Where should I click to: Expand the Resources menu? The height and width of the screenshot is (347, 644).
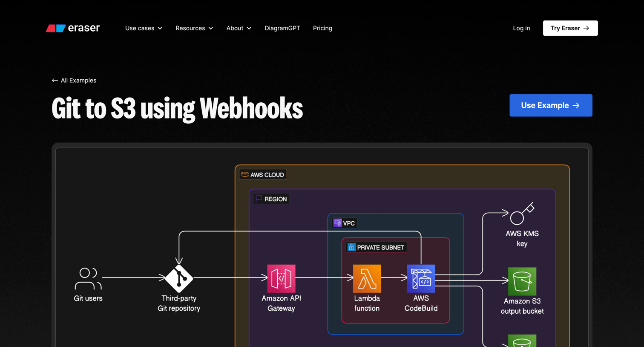pos(194,28)
